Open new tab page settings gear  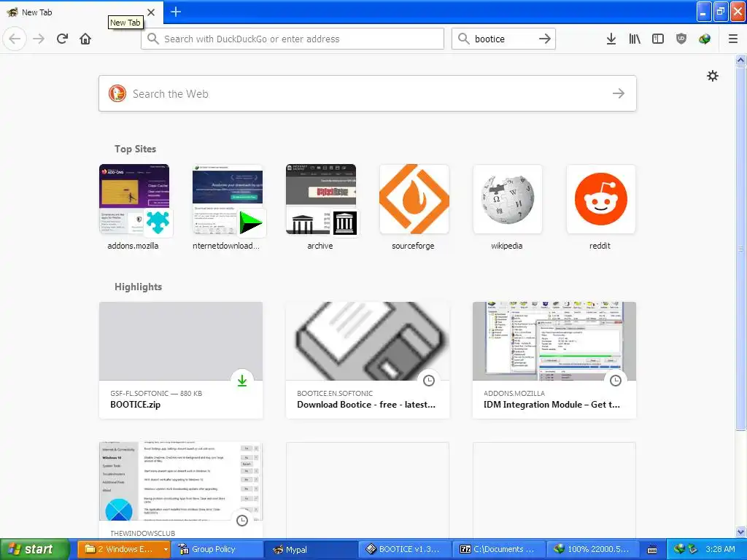tap(712, 76)
